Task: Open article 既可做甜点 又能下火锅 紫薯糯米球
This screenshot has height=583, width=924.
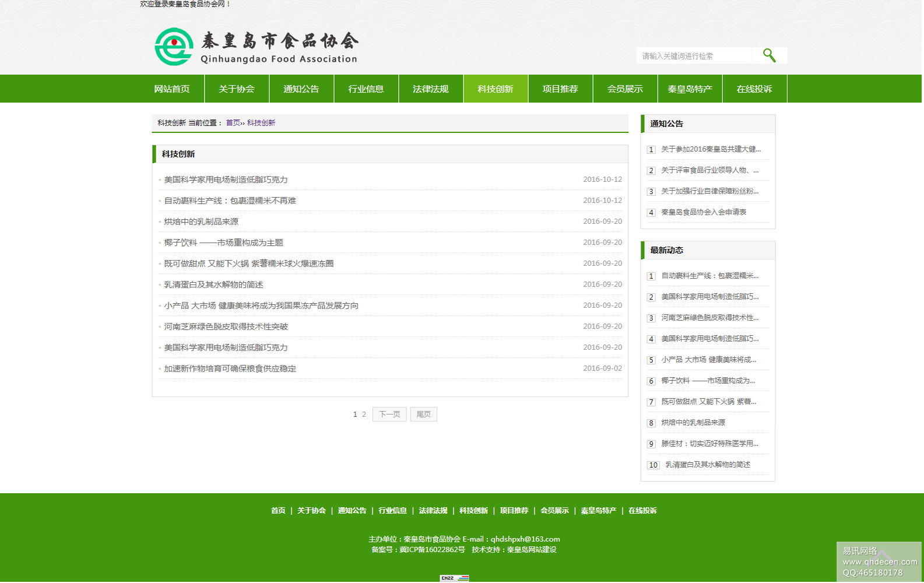Action: pyautogui.click(x=249, y=264)
